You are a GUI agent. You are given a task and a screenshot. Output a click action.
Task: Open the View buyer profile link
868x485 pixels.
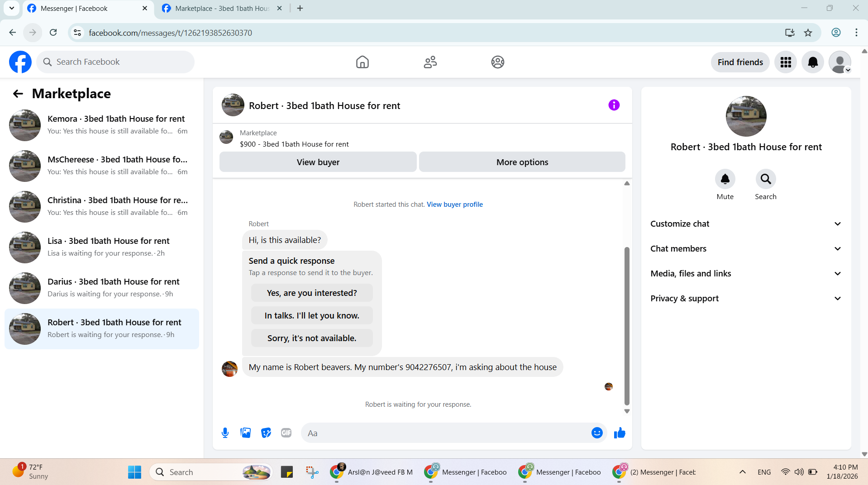pyautogui.click(x=455, y=204)
